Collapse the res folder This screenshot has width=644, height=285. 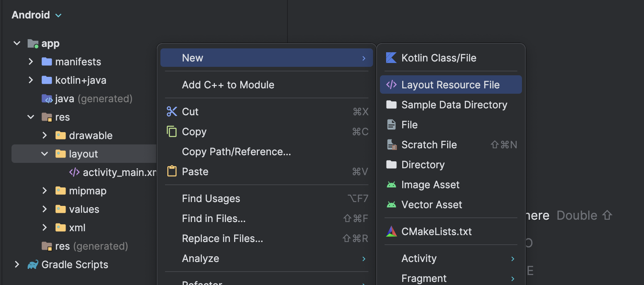tap(31, 117)
